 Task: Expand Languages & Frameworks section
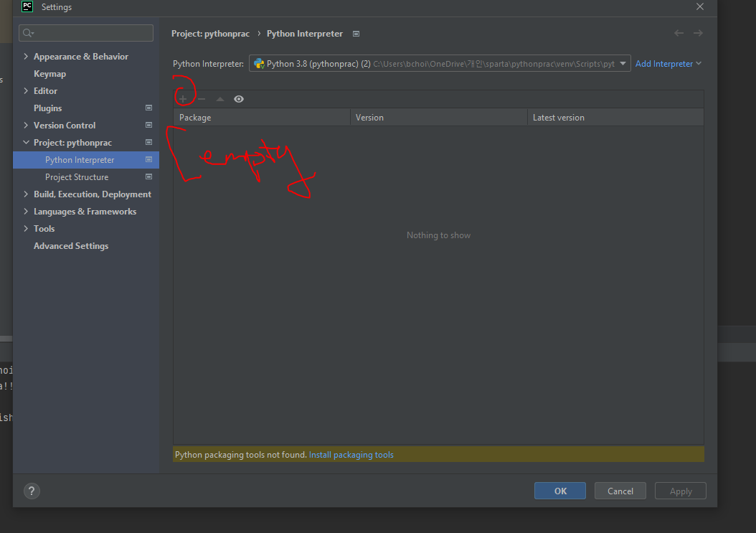coord(26,212)
